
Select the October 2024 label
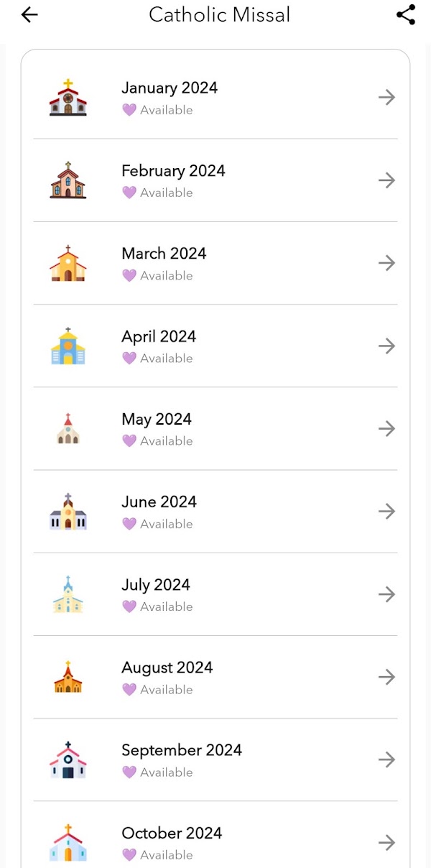coord(172,834)
